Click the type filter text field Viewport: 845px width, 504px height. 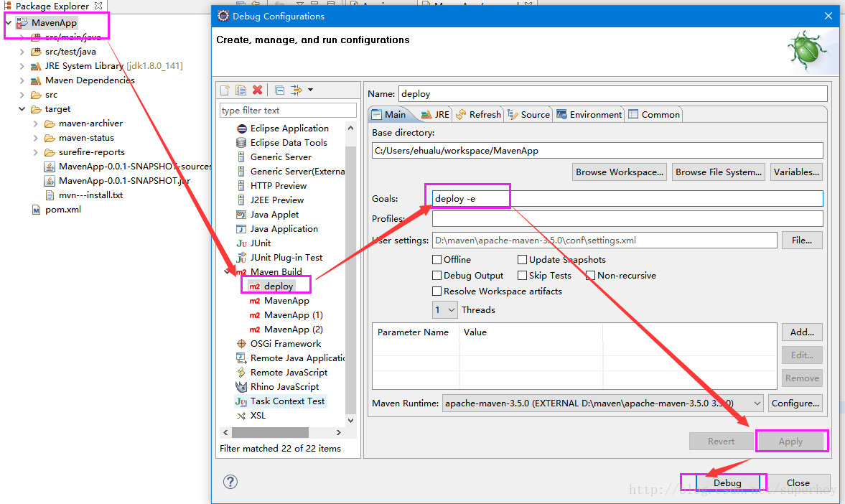pyautogui.click(x=288, y=110)
